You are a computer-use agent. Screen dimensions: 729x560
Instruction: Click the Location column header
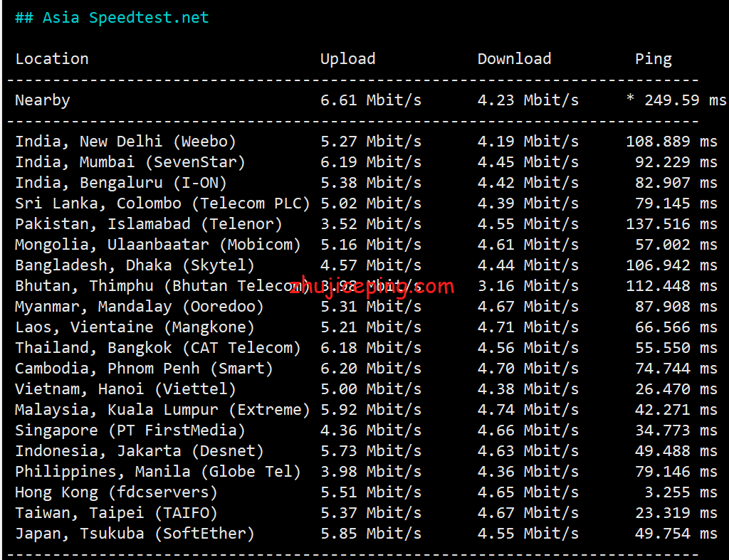click(52, 59)
